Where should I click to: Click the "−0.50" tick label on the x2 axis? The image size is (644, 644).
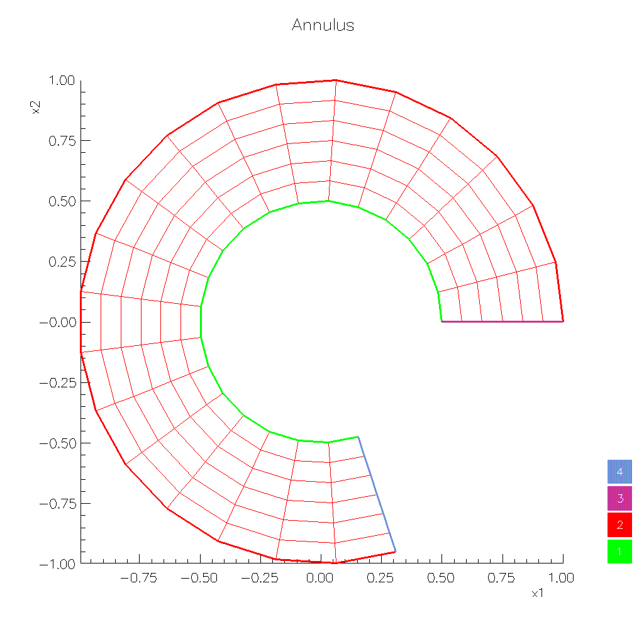point(58,443)
